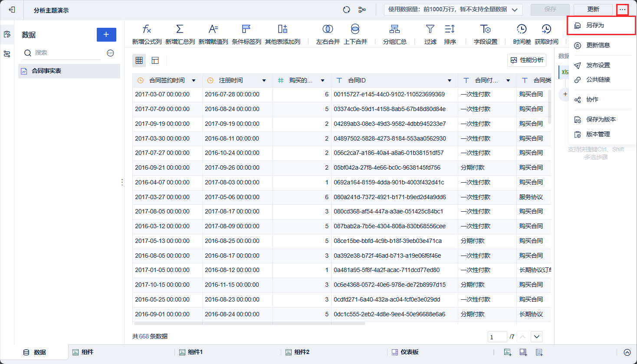The height and width of the screenshot is (364, 637).
Task: Open the three-dot more menu at top right
Action: (622, 10)
